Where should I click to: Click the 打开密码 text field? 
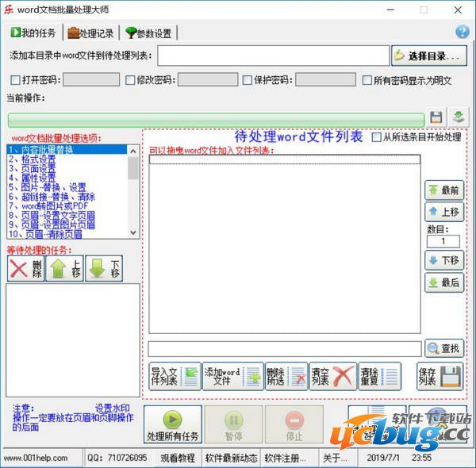tap(91, 80)
